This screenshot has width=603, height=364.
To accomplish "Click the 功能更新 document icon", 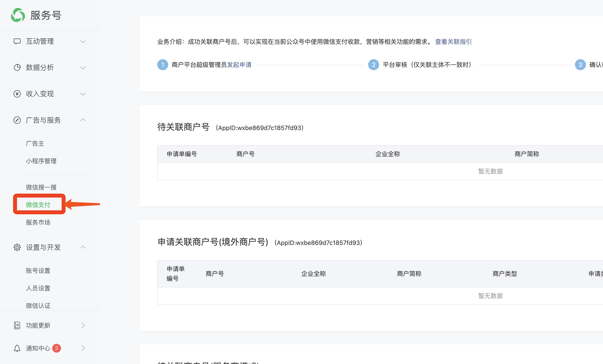I will point(17,325).
